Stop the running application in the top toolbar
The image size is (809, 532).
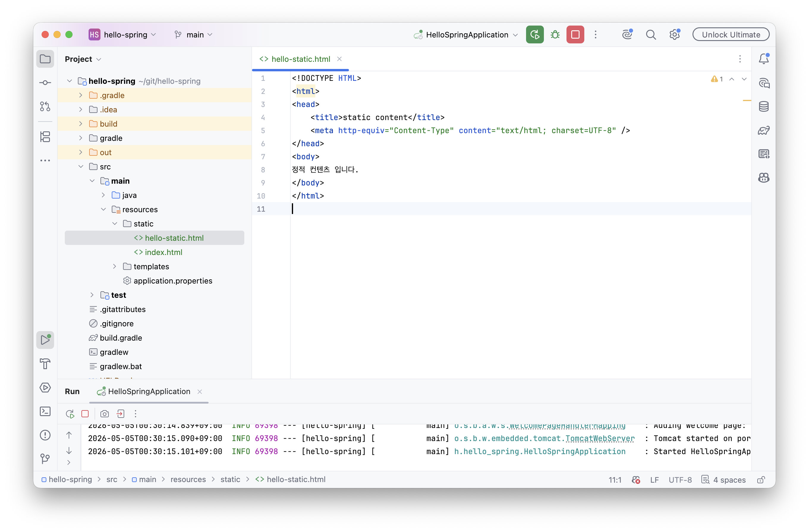(575, 34)
